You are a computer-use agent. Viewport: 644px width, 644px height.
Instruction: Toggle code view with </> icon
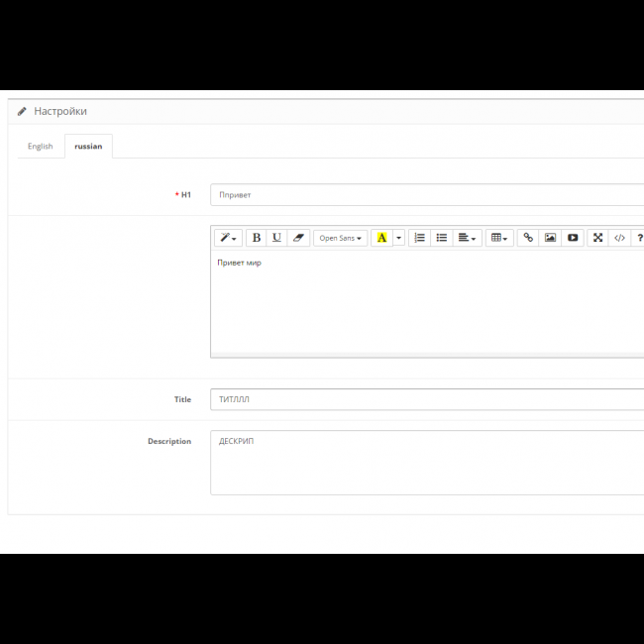click(619, 238)
